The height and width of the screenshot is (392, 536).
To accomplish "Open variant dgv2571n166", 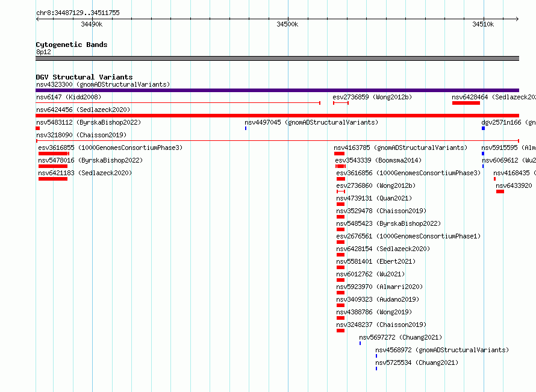I will [x=508, y=122].
